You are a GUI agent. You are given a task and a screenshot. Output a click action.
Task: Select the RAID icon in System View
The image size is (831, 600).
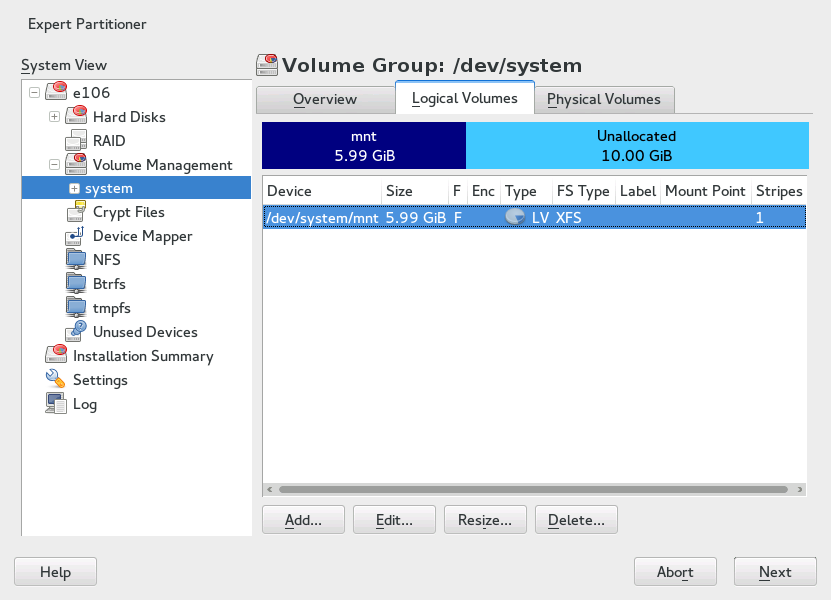[77, 140]
